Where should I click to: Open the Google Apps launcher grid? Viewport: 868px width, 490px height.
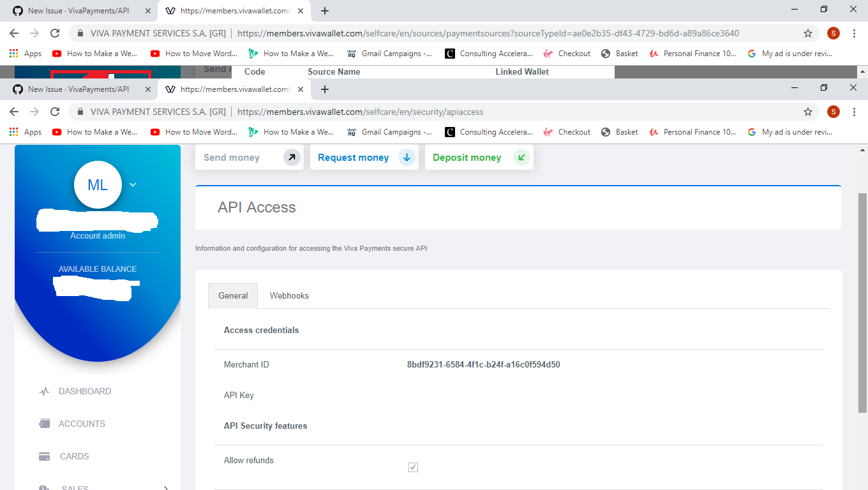coord(14,131)
